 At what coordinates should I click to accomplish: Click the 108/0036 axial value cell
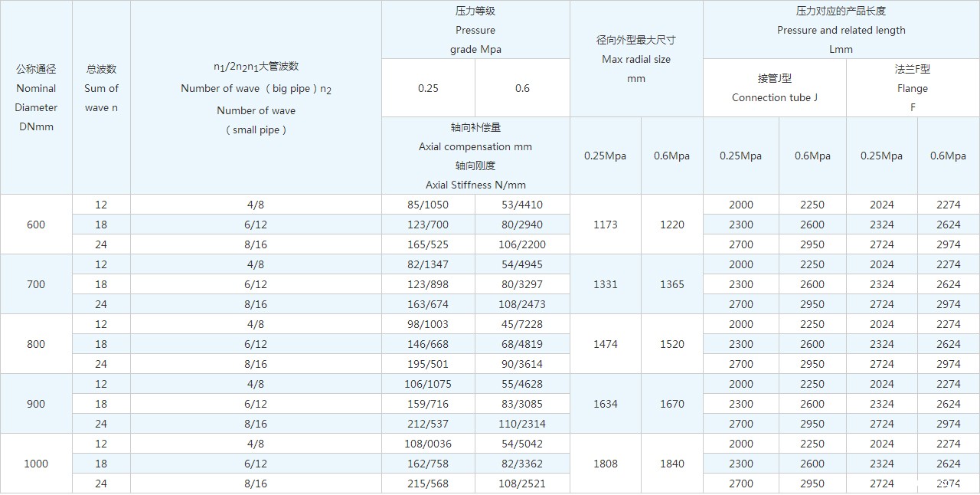tap(427, 444)
